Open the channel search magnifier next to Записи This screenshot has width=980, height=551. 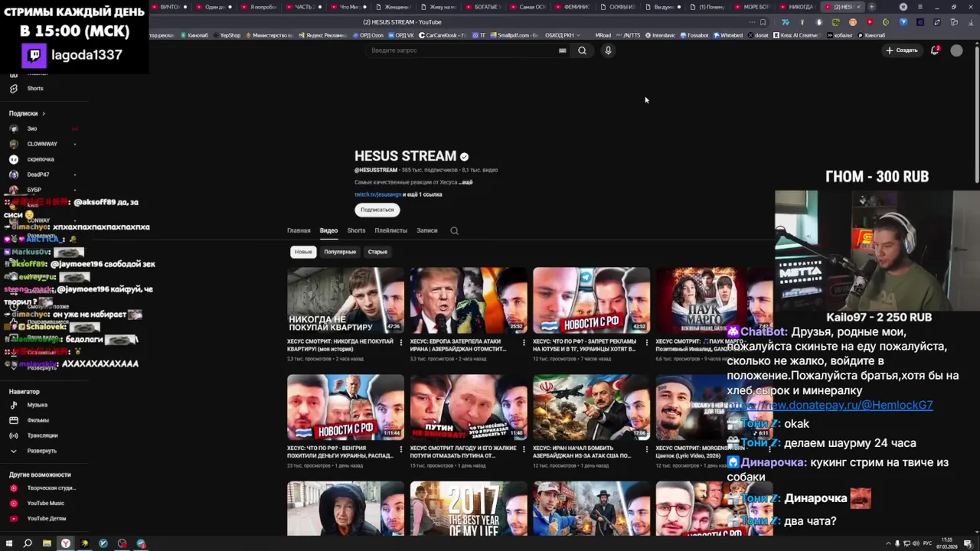pyautogui.click(x=454, y=230)
